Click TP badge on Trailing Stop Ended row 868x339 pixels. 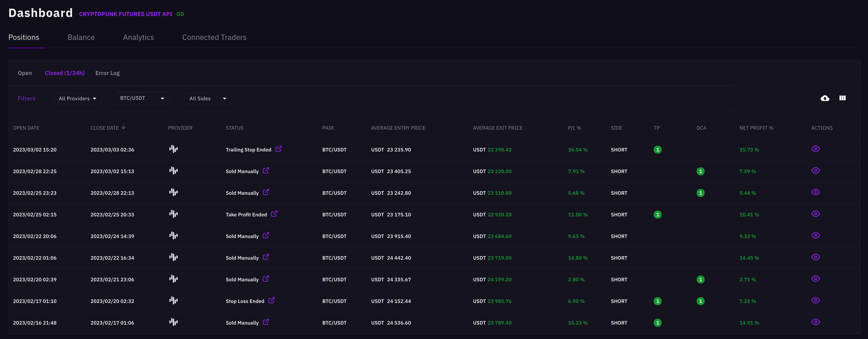coord(657,150)
